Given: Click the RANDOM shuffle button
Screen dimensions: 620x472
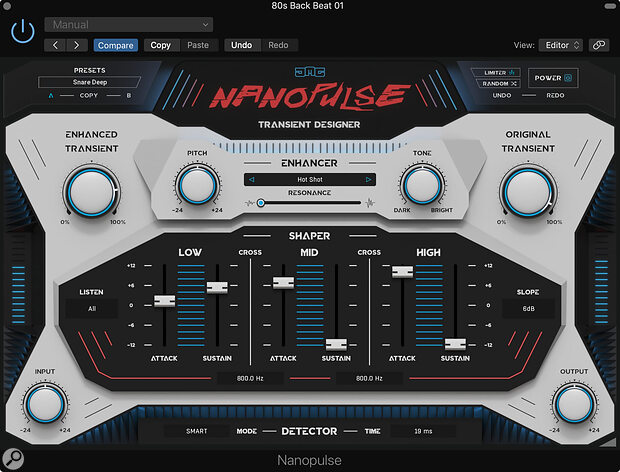Looking at the screenshot, I should pos(498,83).
